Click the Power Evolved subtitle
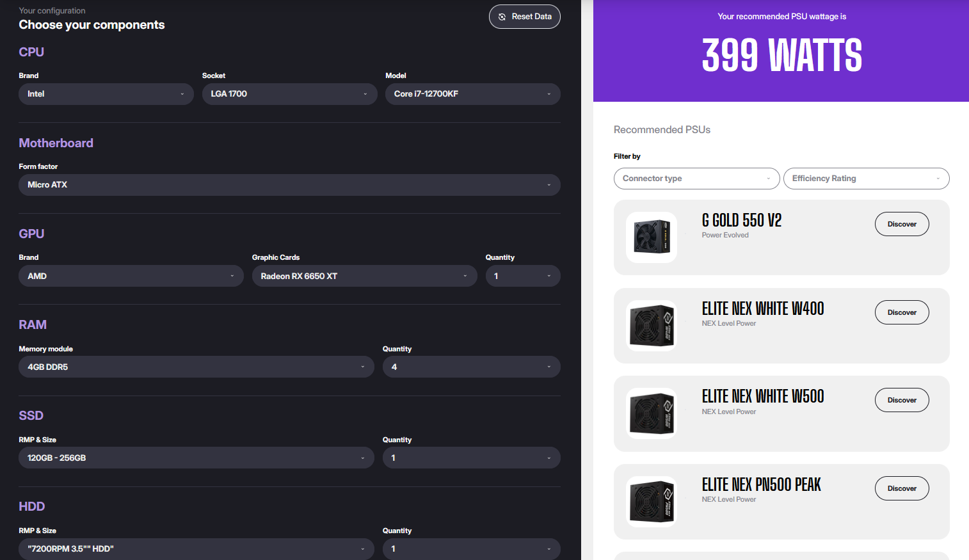The image size is (969, 560). [x=725, y=236]
